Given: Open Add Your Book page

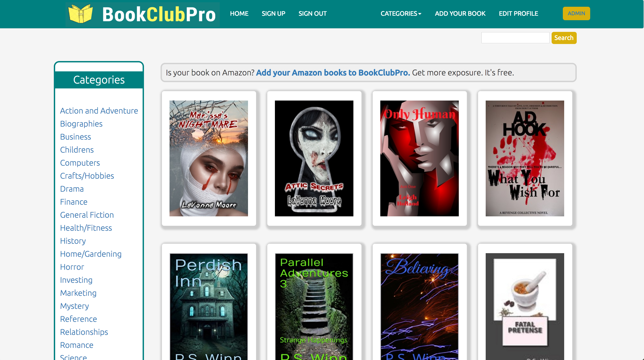Looking at the screenshot, I should [460, 13].
